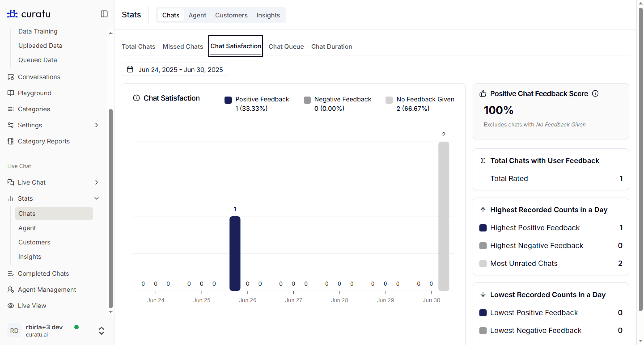Open the Chat Queue sub-tab
Image resolution: width=644 pixels, height=345 pixels.
[x=286, y=46]
